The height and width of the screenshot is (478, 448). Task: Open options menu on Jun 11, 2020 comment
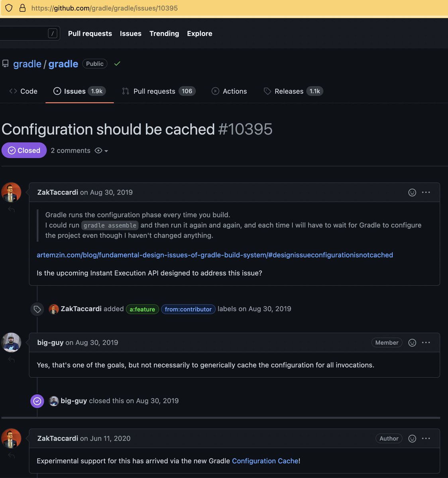pyautogui.click(x=426, y=439)
